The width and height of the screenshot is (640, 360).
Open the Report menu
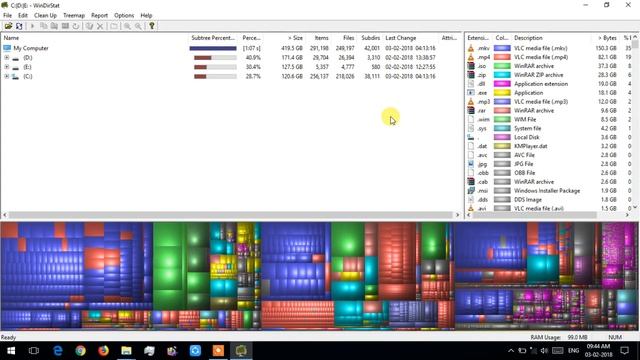pyautogui.click(x=99, y=15)
